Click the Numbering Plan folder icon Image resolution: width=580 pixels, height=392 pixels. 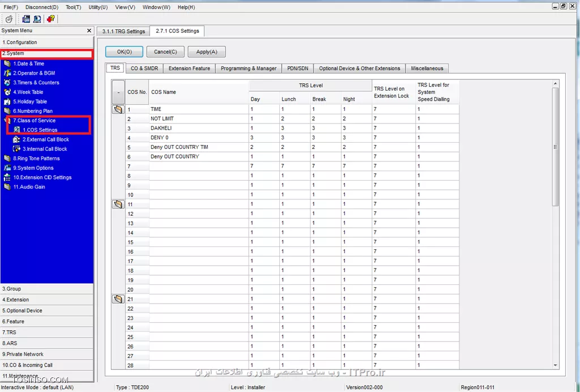click(x=7, y=111)
